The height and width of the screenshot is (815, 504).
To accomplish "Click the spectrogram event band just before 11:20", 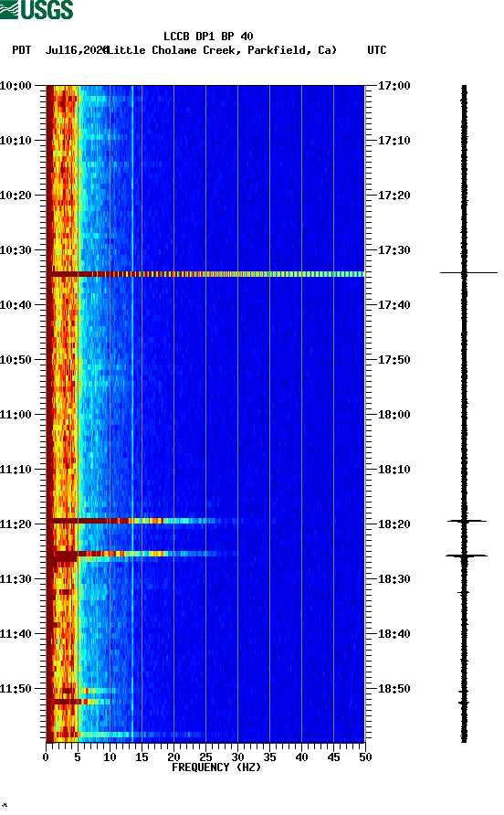I will 142,521.
